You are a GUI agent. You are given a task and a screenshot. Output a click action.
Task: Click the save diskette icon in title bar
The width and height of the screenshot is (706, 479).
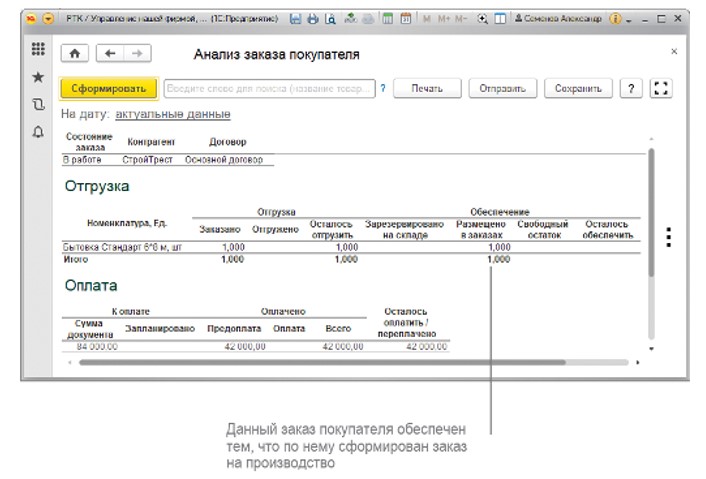pos(296,19)
